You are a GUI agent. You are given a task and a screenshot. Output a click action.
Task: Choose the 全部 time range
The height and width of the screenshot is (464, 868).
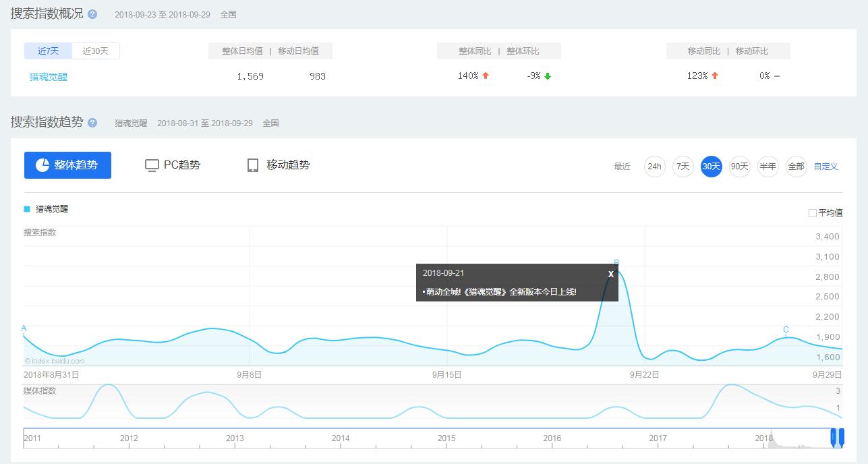tap(797, 167)
